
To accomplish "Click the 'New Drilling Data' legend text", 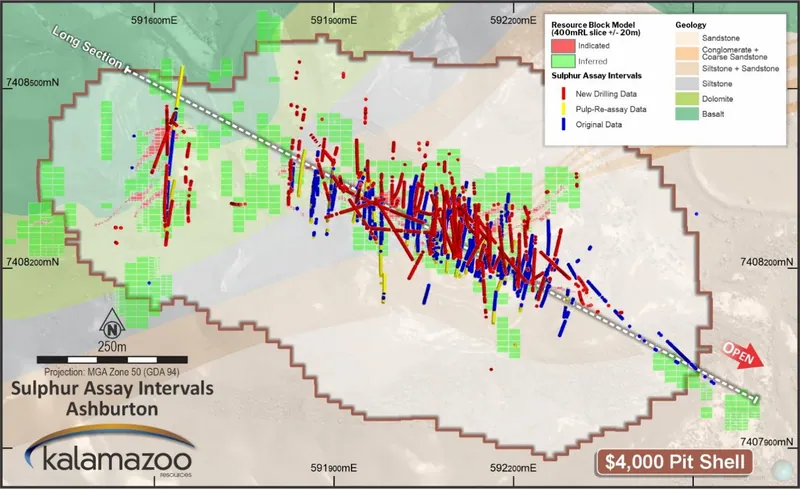I will point(606,94).
